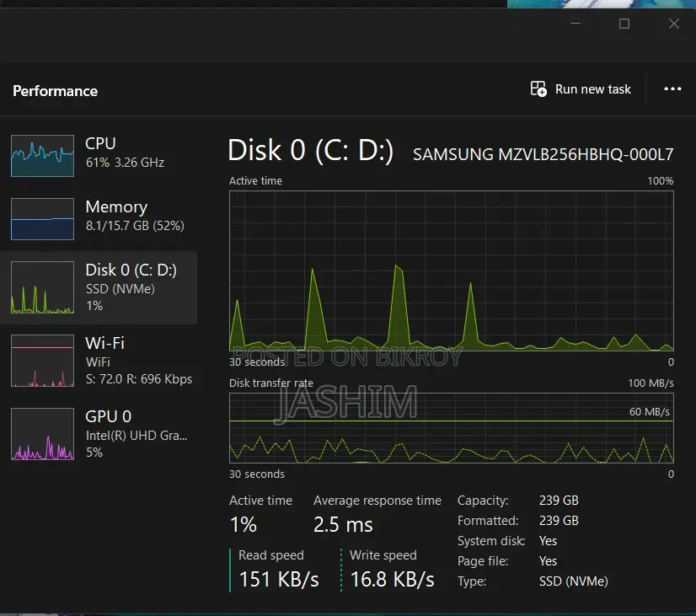Maximize the Task Manager window
The image size is (696, 616).
[x=624, y=24]
